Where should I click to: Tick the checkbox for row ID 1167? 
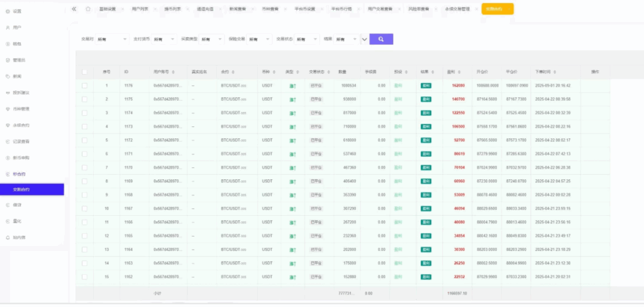tap(84, 208)
